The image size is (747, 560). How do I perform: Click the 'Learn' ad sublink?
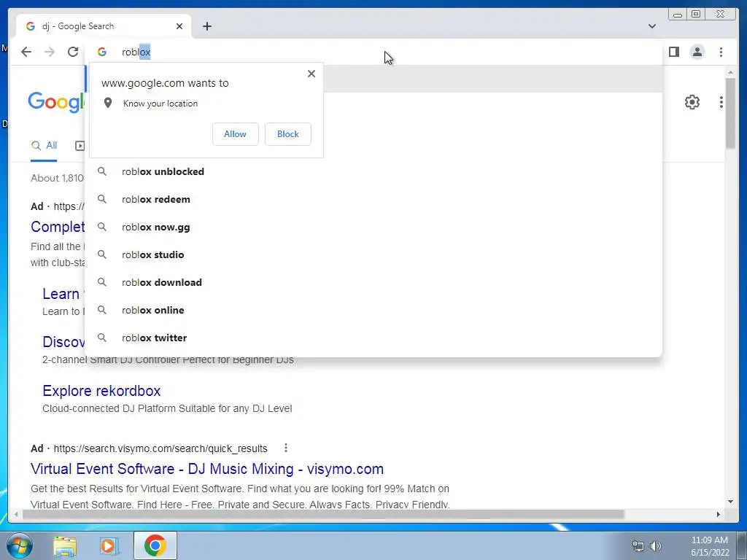pos(62,294)
